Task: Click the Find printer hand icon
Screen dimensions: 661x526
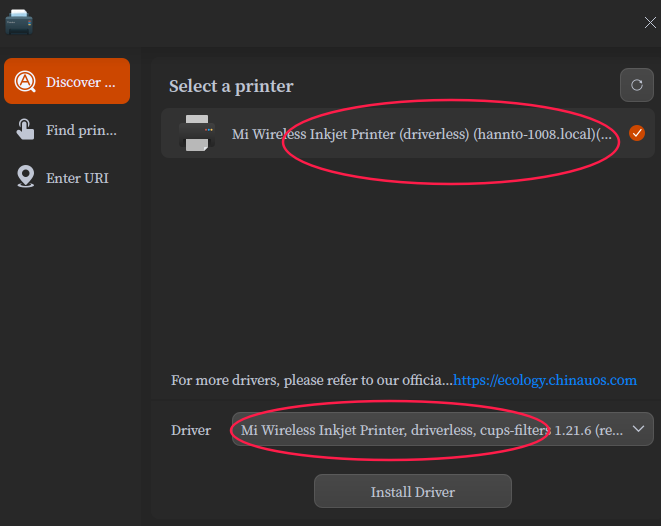Action: (x=25, y=129)
